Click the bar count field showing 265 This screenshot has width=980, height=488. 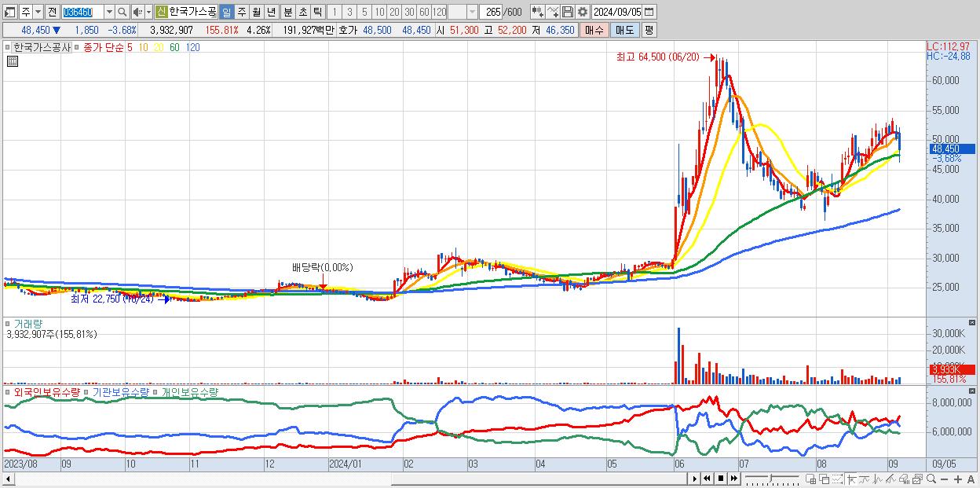[x=492, y=12]
